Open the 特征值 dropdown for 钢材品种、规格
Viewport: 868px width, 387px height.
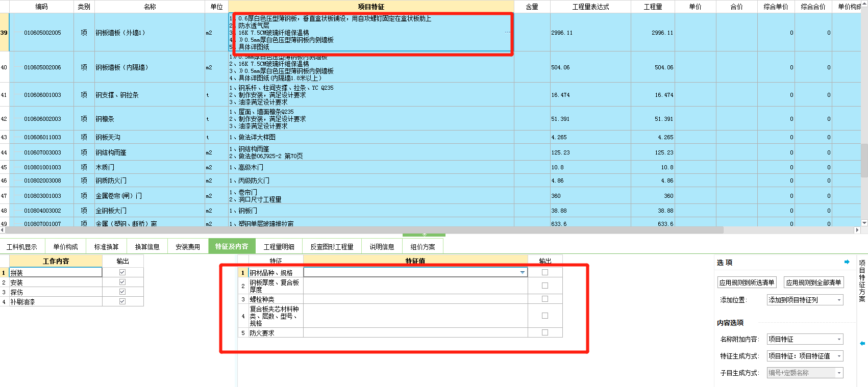pyautogui.click(x=523, y=272)
